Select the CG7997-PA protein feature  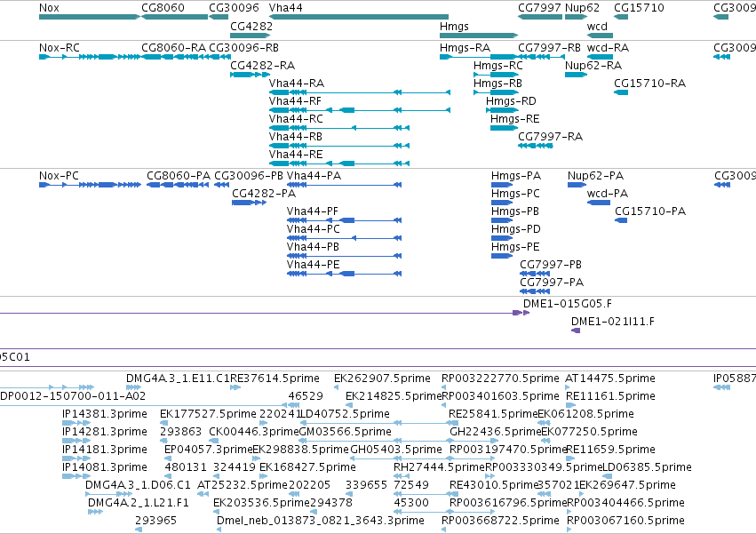535,291
